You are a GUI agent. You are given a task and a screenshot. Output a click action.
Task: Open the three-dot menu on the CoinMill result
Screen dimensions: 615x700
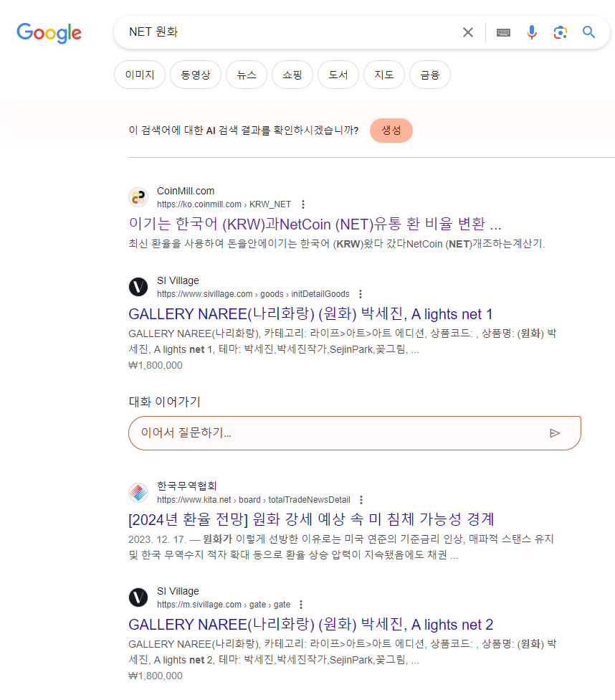tap(303, 204)
